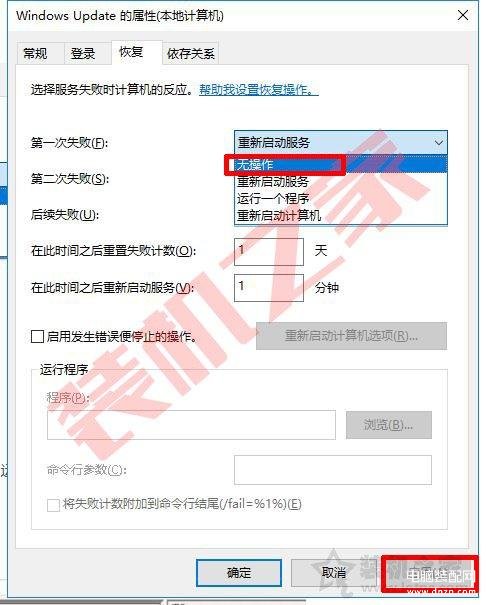Click the restart service minutes field
The height and width of the screenshot is (605, 486).
click(x=269, y=287)
